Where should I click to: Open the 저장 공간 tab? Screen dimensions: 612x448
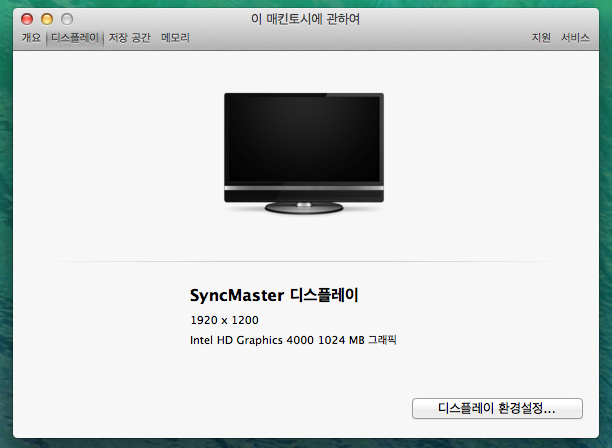click(x=129, y=38)
